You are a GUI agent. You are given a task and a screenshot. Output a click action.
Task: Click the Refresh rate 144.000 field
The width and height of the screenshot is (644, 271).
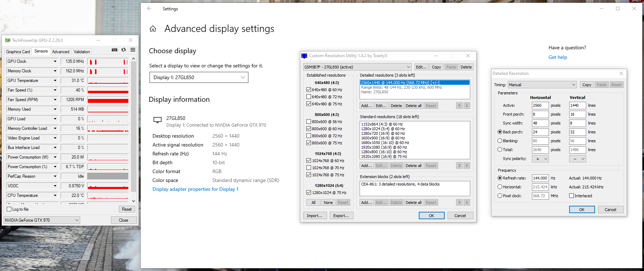click(540, 178)
